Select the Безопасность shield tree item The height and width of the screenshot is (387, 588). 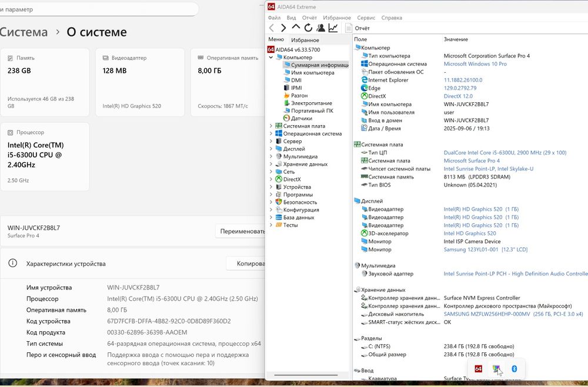coord(296,202)
